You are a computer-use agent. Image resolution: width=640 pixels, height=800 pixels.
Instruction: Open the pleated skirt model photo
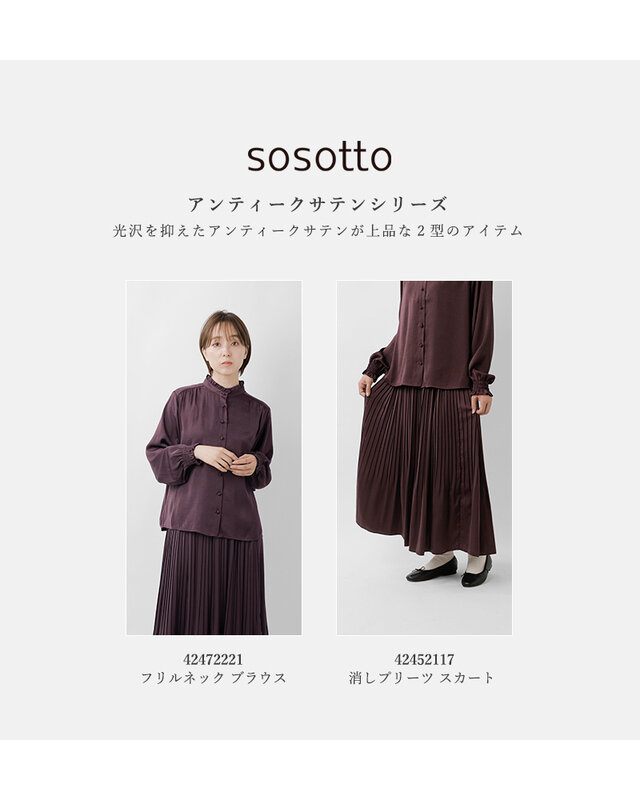(x=424, y=458)
